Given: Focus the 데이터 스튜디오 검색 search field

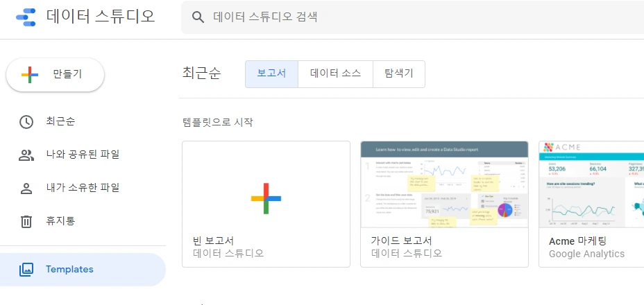Looking at the screenshot, I should coord(412,17).
